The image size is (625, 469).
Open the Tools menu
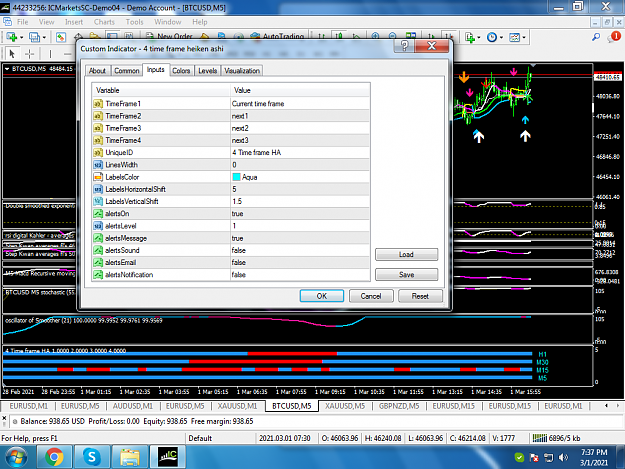click(x=134, y=22)
